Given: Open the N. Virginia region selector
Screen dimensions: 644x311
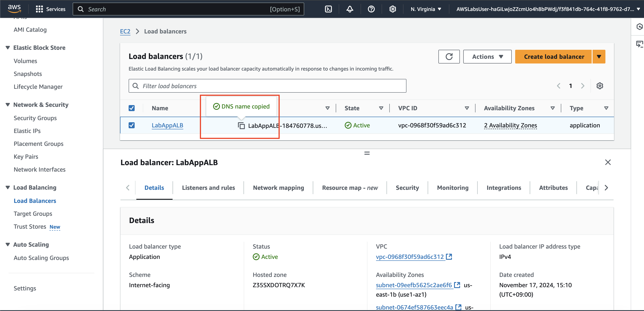Looking at the screenshot, I should (426, 9).
